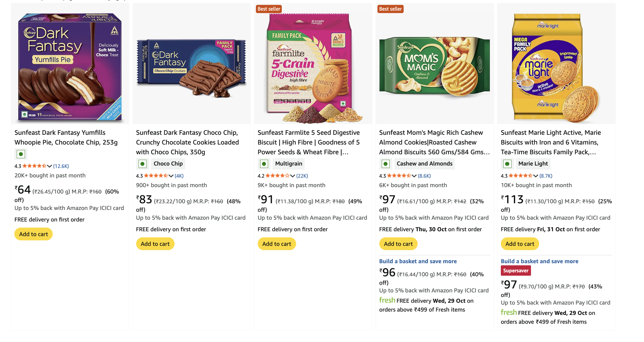Expand rating breakdown for Dark Fantasy Choco Chip

point(171,176)
